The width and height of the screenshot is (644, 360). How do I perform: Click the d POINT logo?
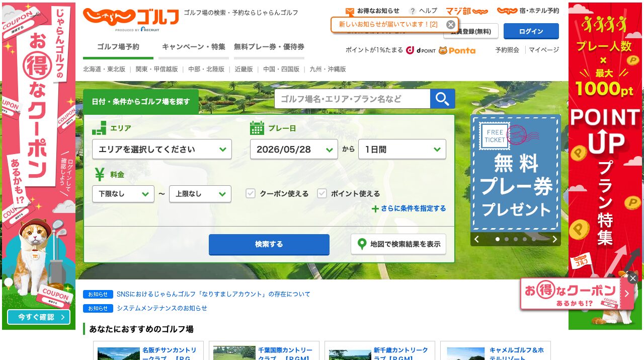[x=421, y=50]
